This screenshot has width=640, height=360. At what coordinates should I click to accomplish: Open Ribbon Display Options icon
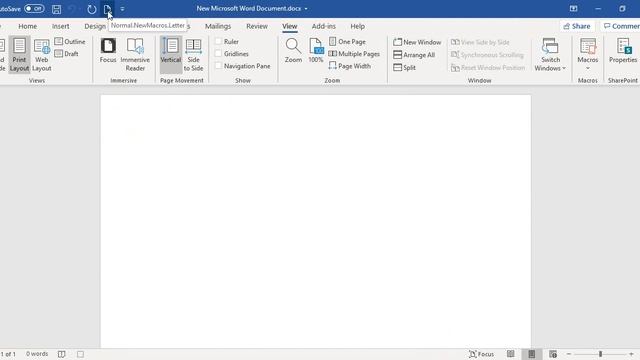coord(573,9)
